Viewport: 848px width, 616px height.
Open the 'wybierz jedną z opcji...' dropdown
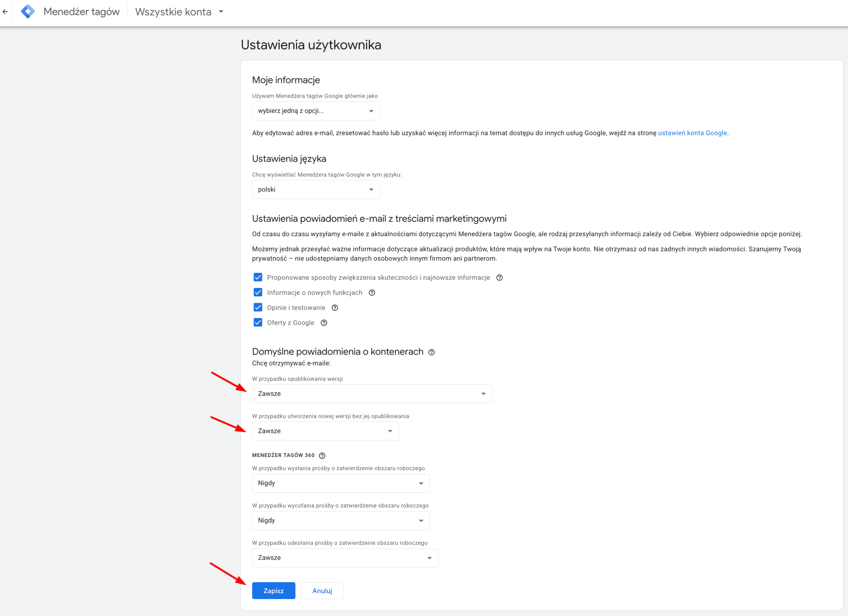point(316,111)
